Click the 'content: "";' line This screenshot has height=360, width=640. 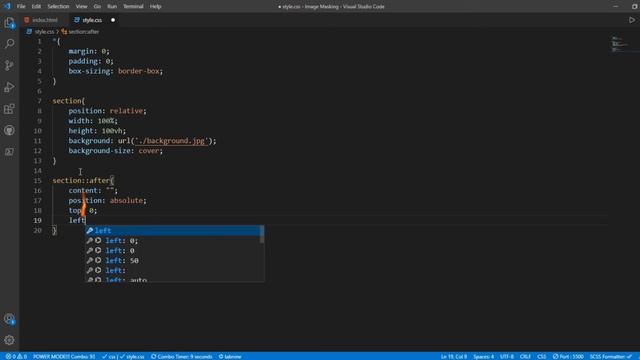(x=93, y=191)
